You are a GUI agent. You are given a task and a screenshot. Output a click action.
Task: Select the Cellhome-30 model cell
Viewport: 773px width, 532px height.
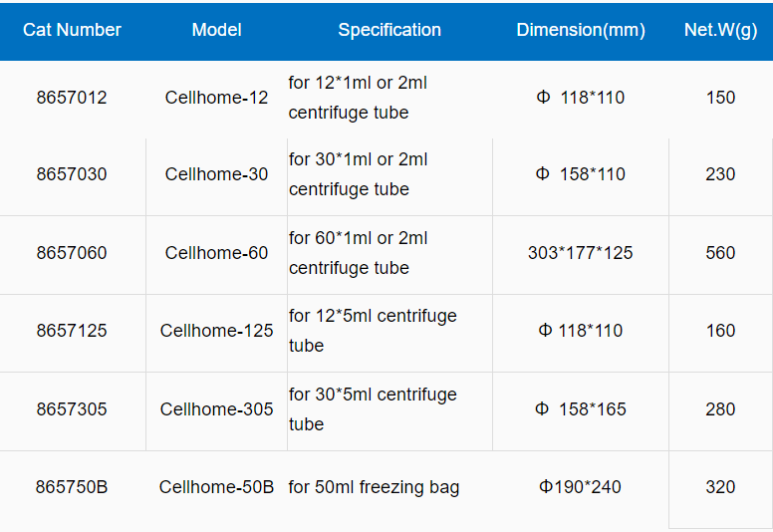point(216,174)
